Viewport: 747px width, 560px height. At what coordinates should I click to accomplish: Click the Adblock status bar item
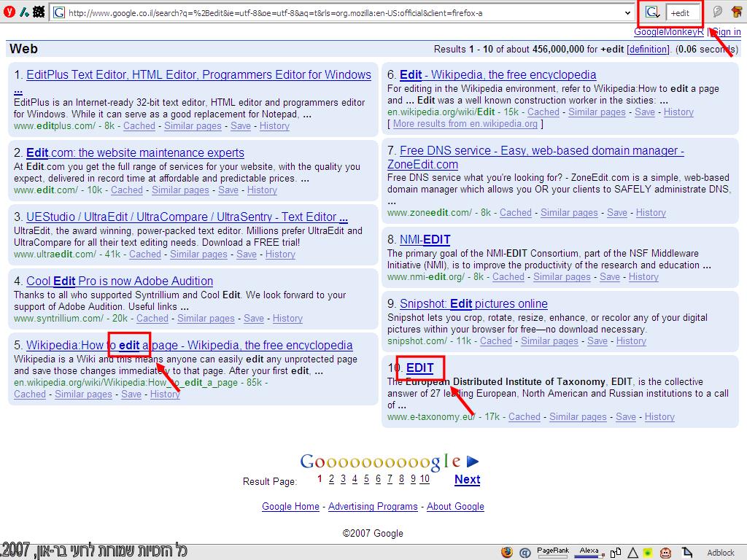pyautogui.click(x=720, y=553)
